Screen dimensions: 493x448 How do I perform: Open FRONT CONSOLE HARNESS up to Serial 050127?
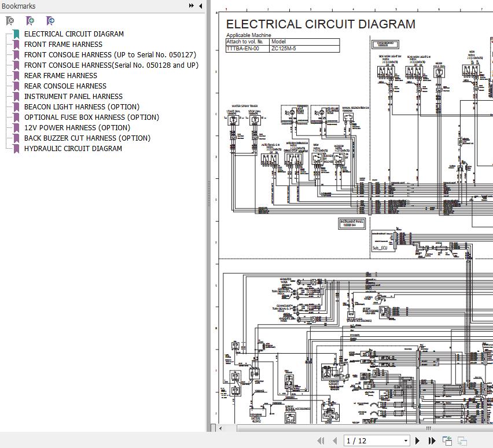[x=110, y=55]
